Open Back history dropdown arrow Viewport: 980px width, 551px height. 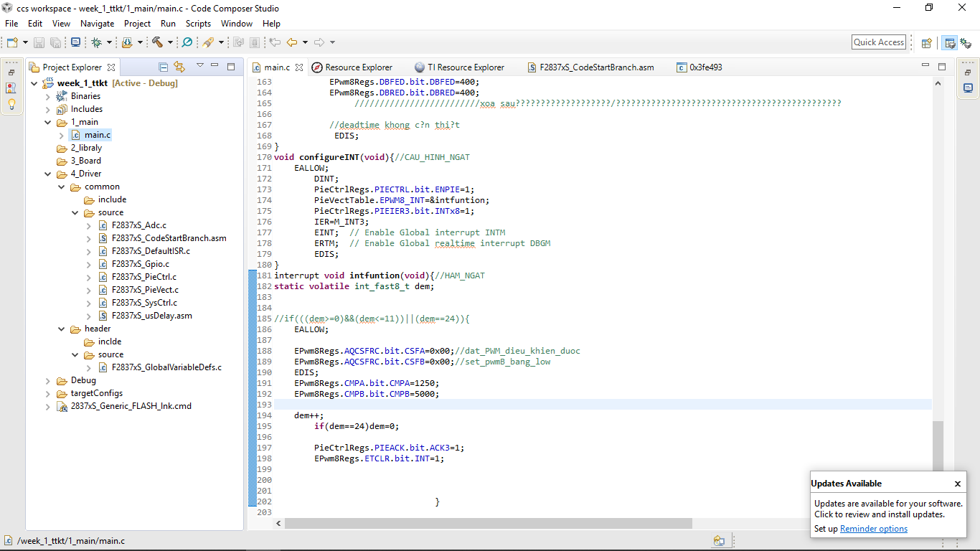[305, 42]
